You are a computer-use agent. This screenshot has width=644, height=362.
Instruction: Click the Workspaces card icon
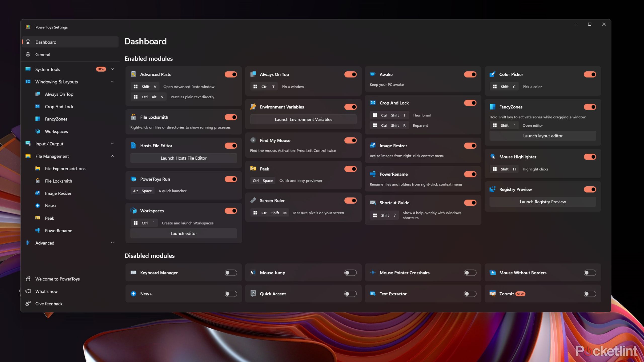point(133,210)
